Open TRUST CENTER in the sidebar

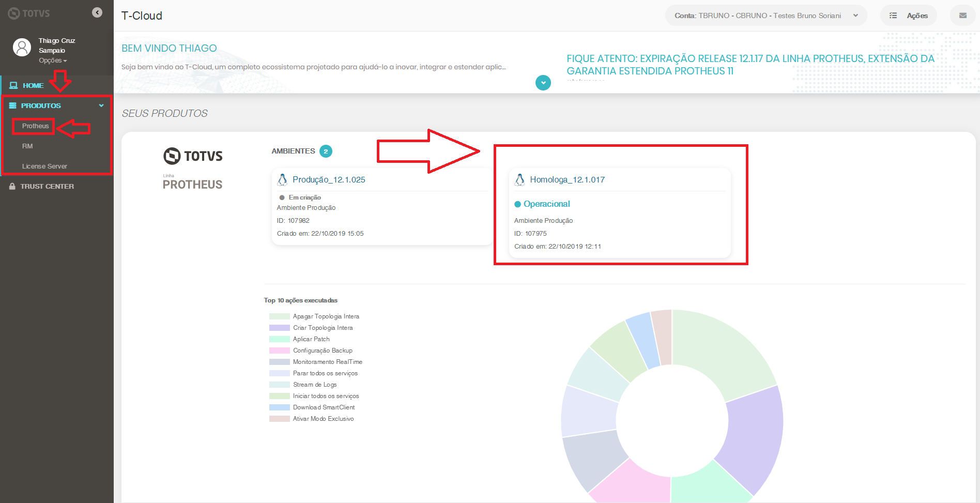tap(47, 186)
